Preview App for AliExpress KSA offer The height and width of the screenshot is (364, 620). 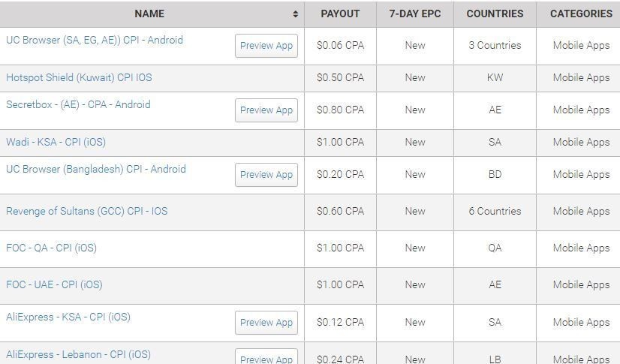(266, 323)
